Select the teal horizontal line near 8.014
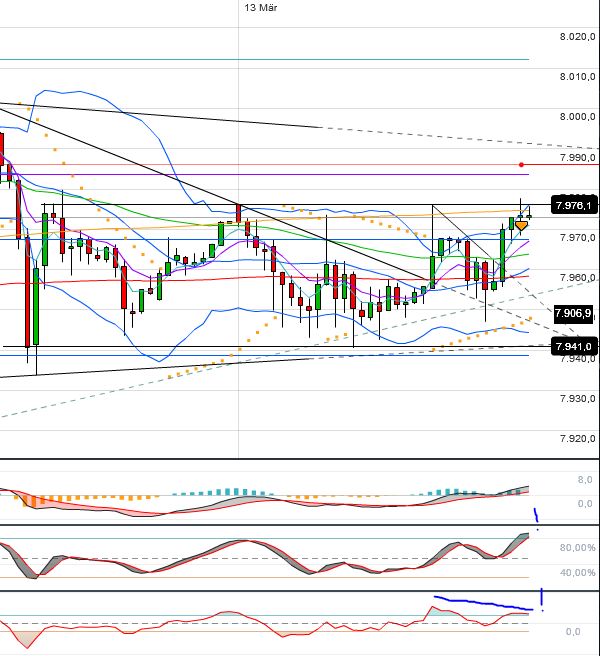 click(x=264, y=59)
